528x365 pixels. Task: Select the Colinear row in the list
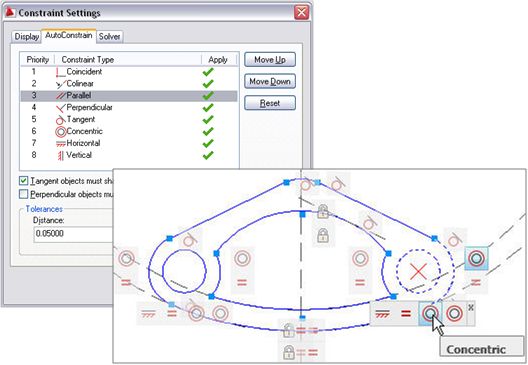click(129, 84)
